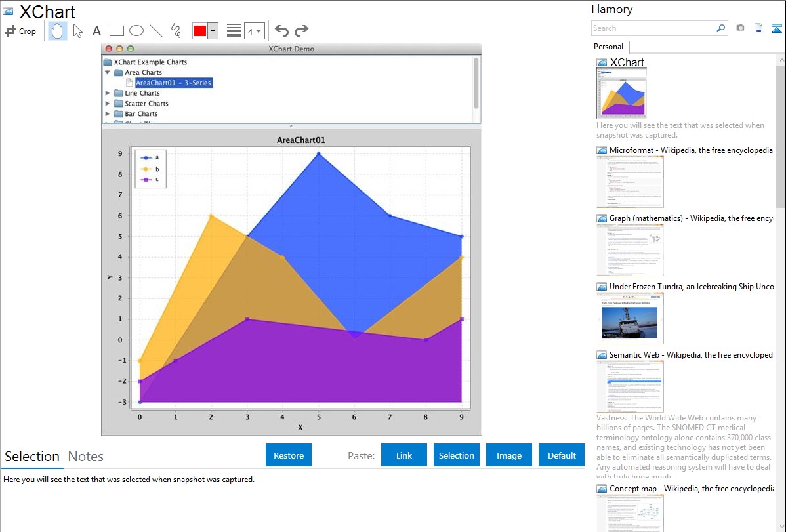
Task: Open the line width dropdown
Action: tap(254, 31)
